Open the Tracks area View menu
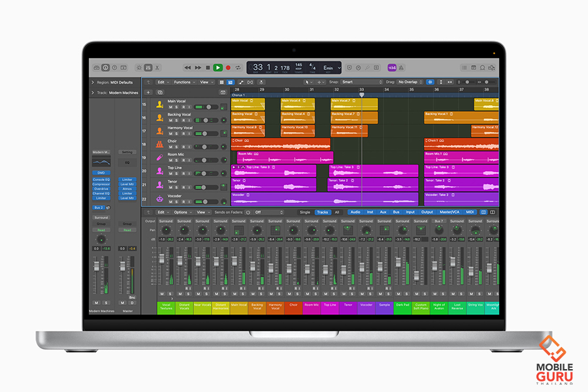Viewport: 588px width, 392px height. (206, 82)
